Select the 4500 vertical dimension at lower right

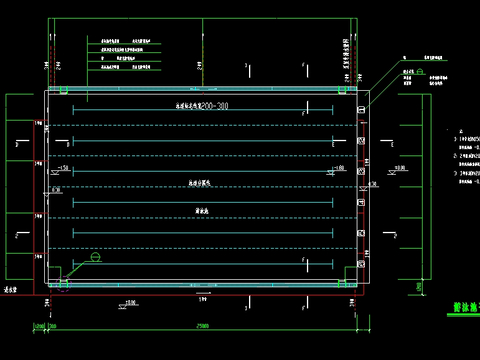pyautogui.click(x=419, y=287)
